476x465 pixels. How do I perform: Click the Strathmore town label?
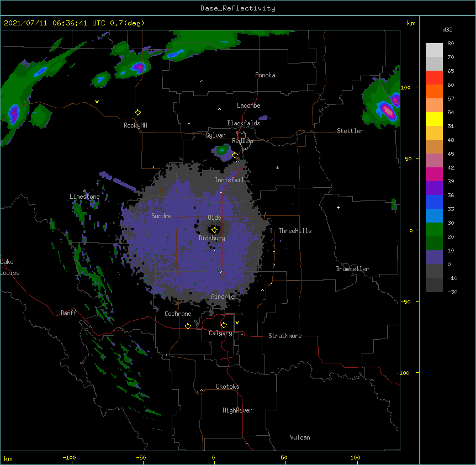285,336
